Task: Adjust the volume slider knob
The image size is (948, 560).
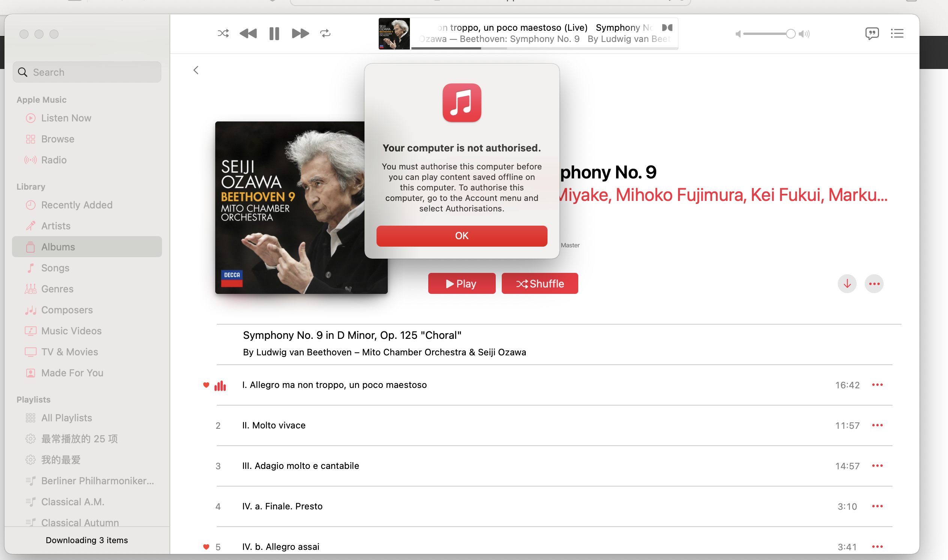Action: point(790,34)
